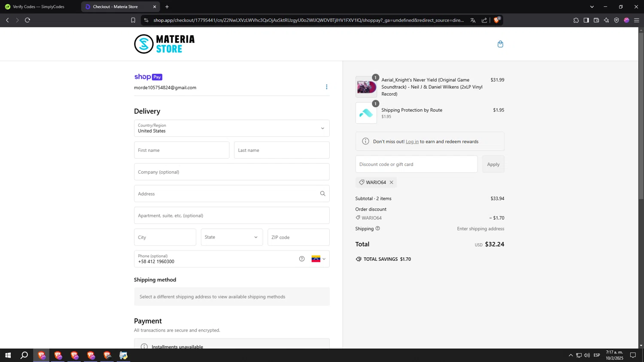Toggle the browser sidebar panel
The width and height of the screenshot is (644, 362).
point(586,20)
